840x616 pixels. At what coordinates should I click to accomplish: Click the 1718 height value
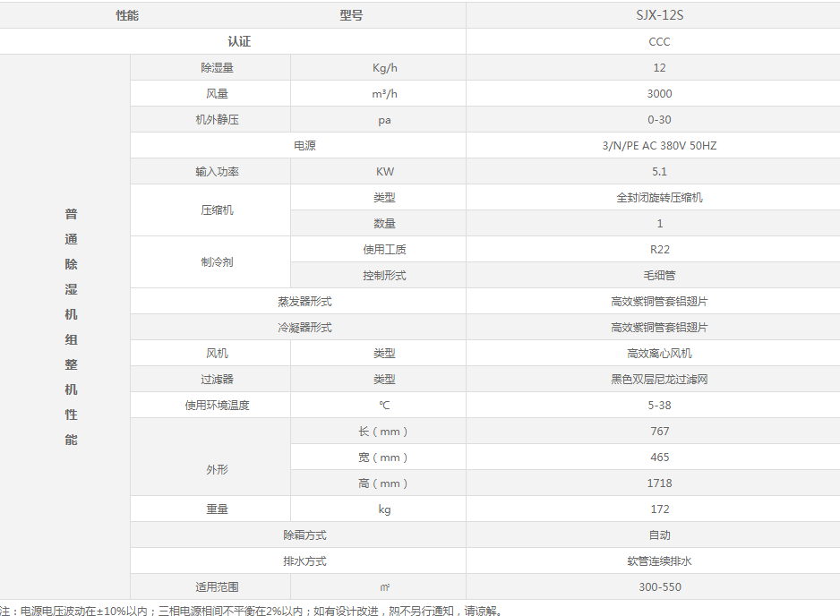(659, 483)
